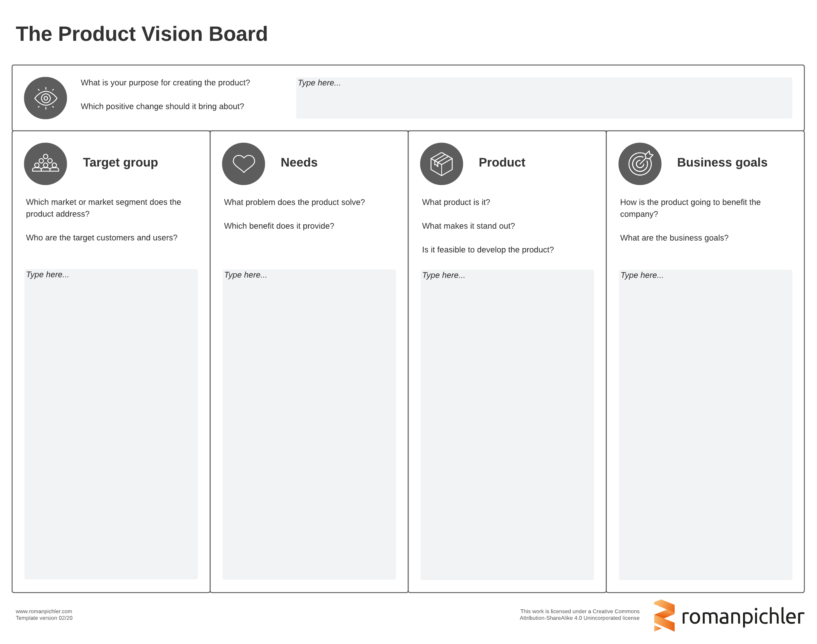817x644 pixels.
Task: Click the Target group people icon
Action: point(45,164)
